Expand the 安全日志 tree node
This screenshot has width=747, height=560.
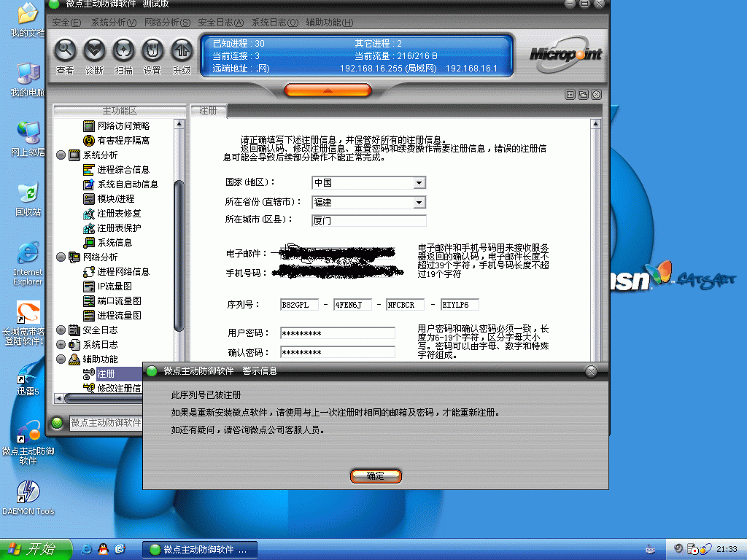click(x=61, y=330)
